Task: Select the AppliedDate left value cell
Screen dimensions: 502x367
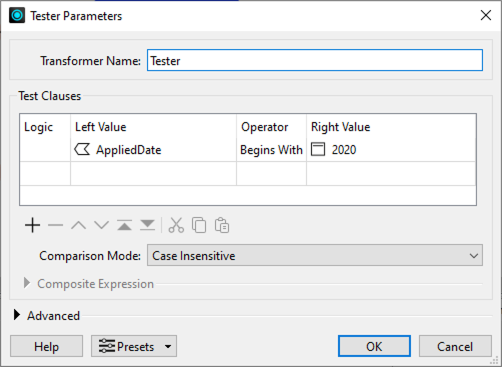Action: pyautogui.click(x=153, y=150)
